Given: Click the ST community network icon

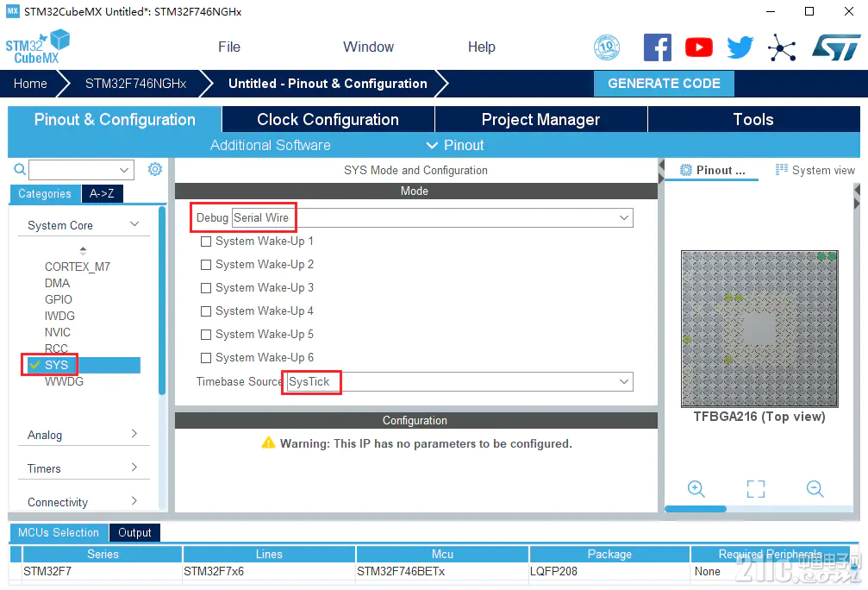Looking at the screenshot, I should tap(782, 48).
